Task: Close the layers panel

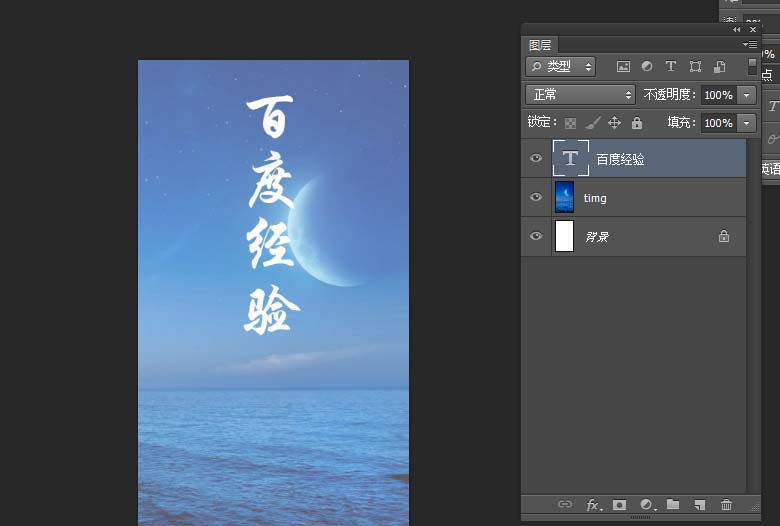Action: coord(753,30)
